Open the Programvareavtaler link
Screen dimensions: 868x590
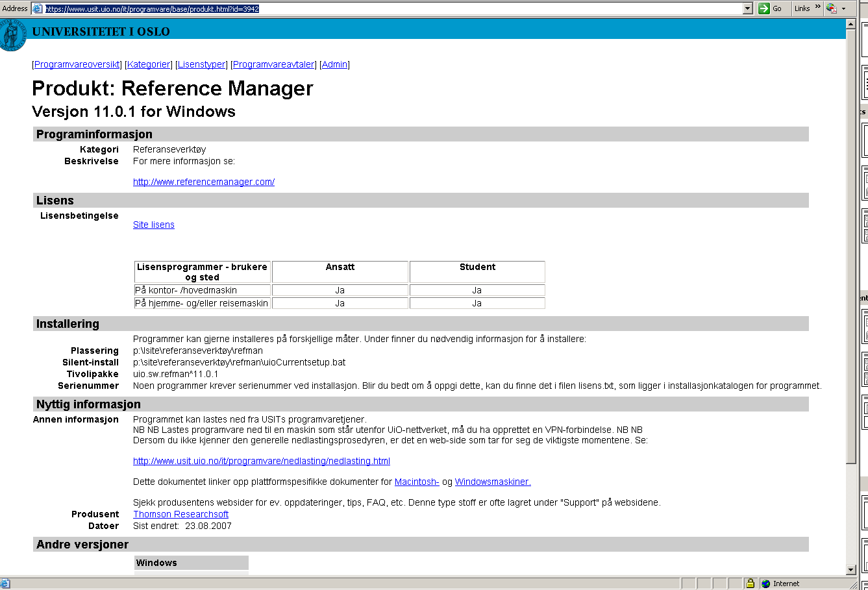[x=273, y=64]
